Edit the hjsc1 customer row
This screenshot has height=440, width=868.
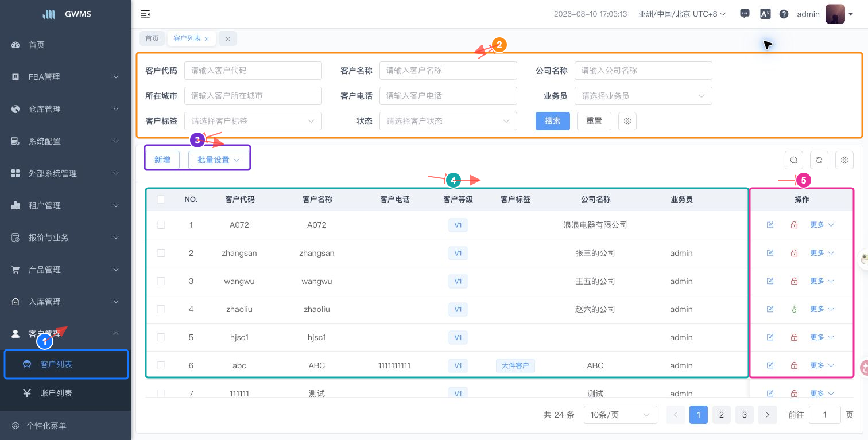tap(770, 337)
